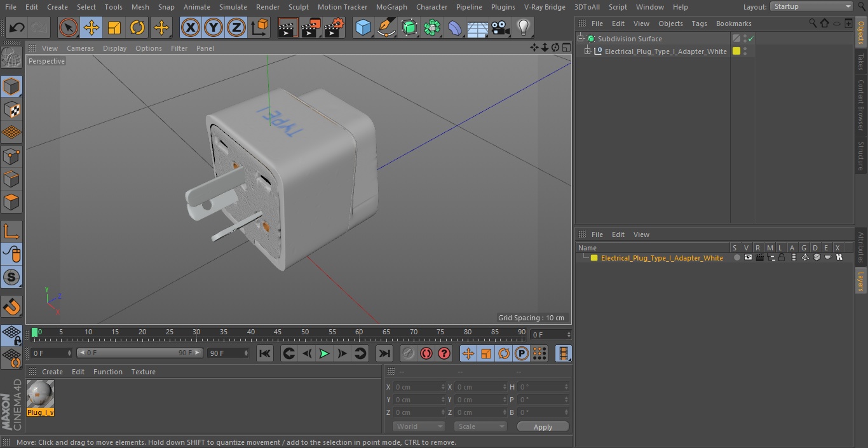Open the Layout Startup dropdown
The height and width of the screenshot is (448, 868).
tap(811, 6)
